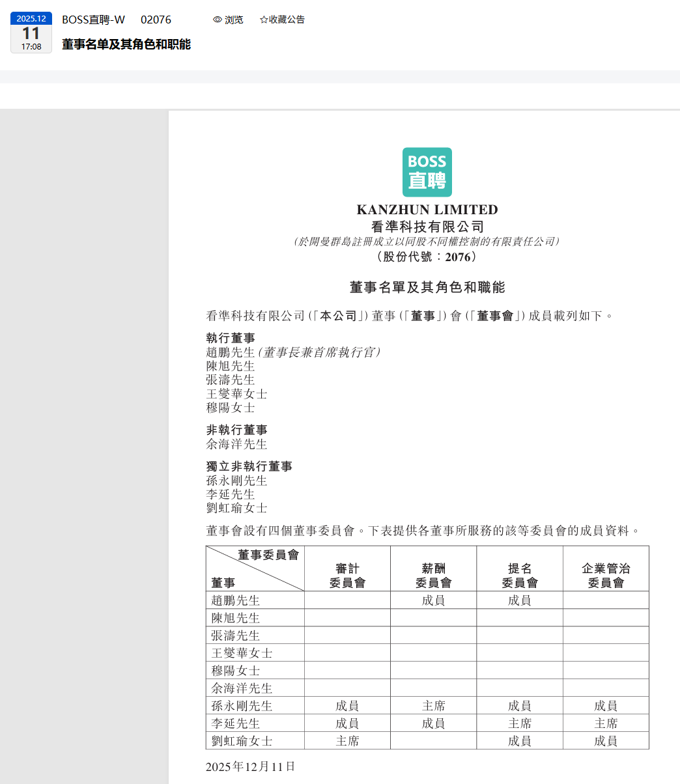Click 成員 in 李延先生's 薪酬委員會 cell

pyautogui.click(x=433, y=723)
